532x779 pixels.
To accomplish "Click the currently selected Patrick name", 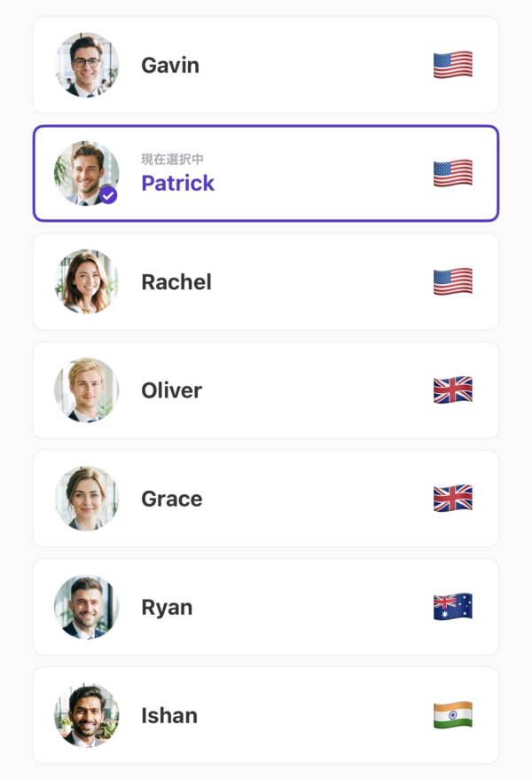I will pos(177,183).
